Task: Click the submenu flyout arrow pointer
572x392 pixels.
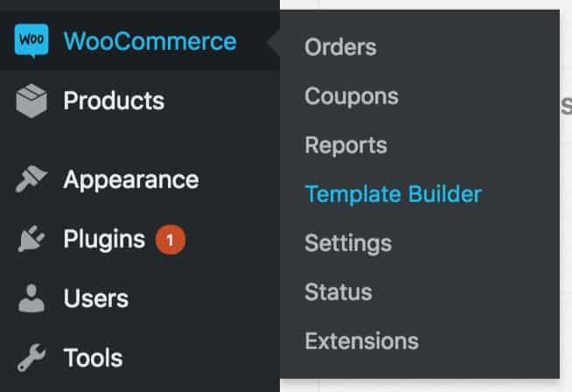Action: (x=273, y=42)
